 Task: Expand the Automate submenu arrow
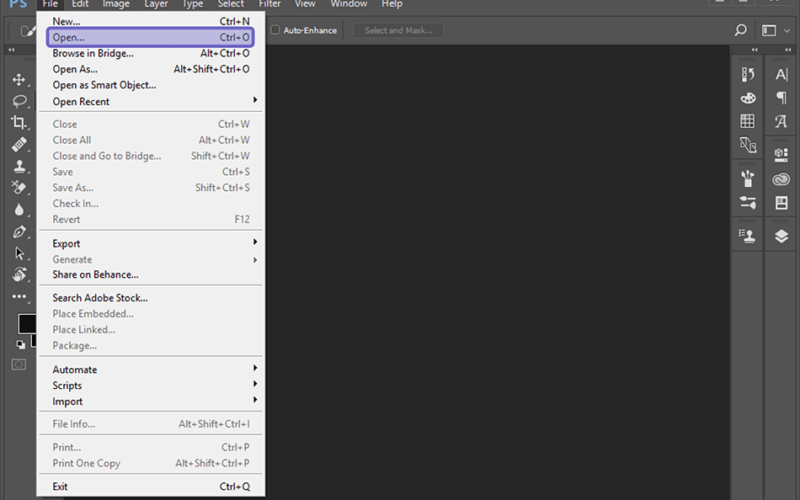(x=255, y=368)
